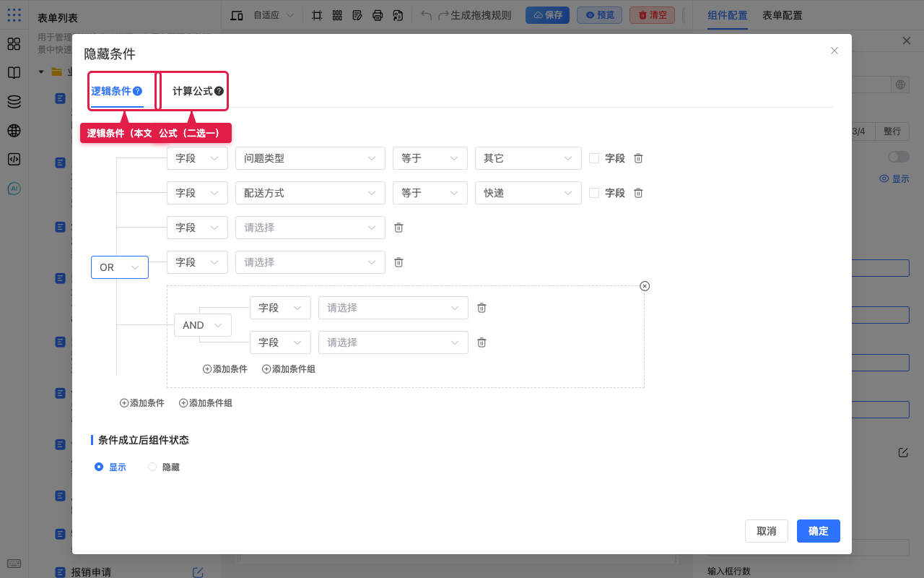Select the 隐藏 radio option
The image size is (924, 578).
coord(152,467)
